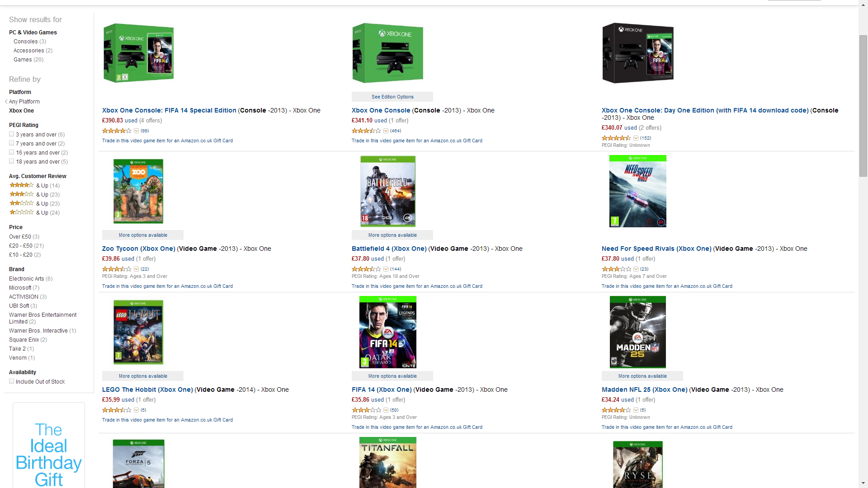Filter by brand ACTIVISION

click(24, 297)
